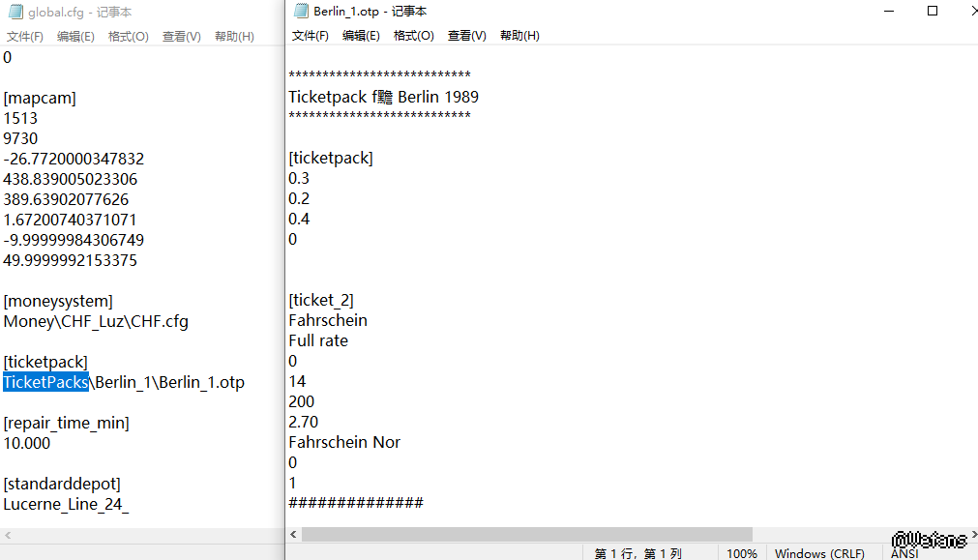978x560 pixels.
Task: Click the 0.2 value in Berlin_1.otp
Action: click(x=299, y=199)
